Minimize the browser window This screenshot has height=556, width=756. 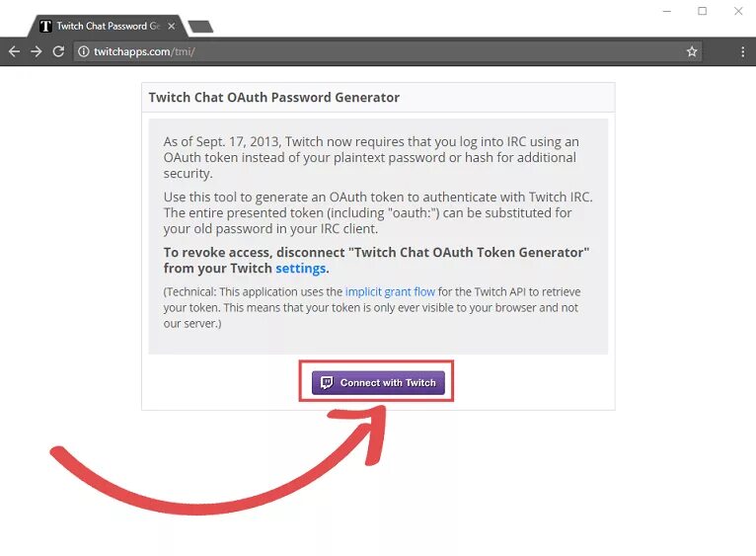[666, 11]
